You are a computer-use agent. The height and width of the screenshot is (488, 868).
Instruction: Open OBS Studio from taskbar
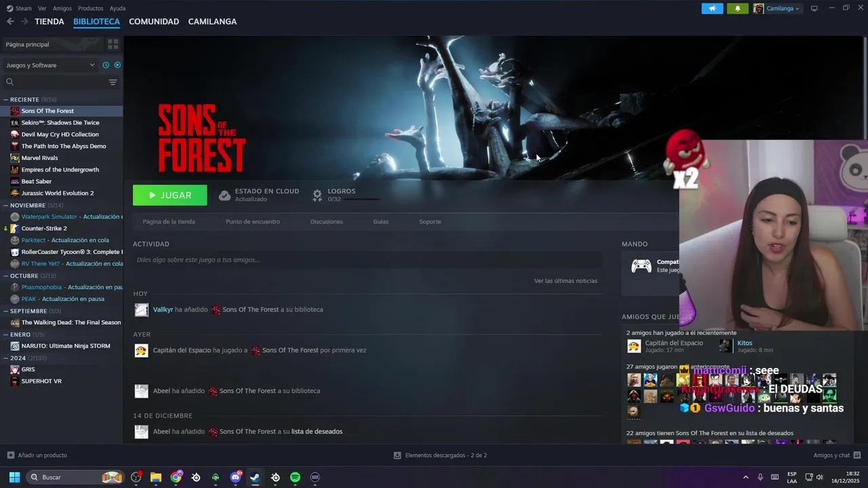click(x=136, y=477)
